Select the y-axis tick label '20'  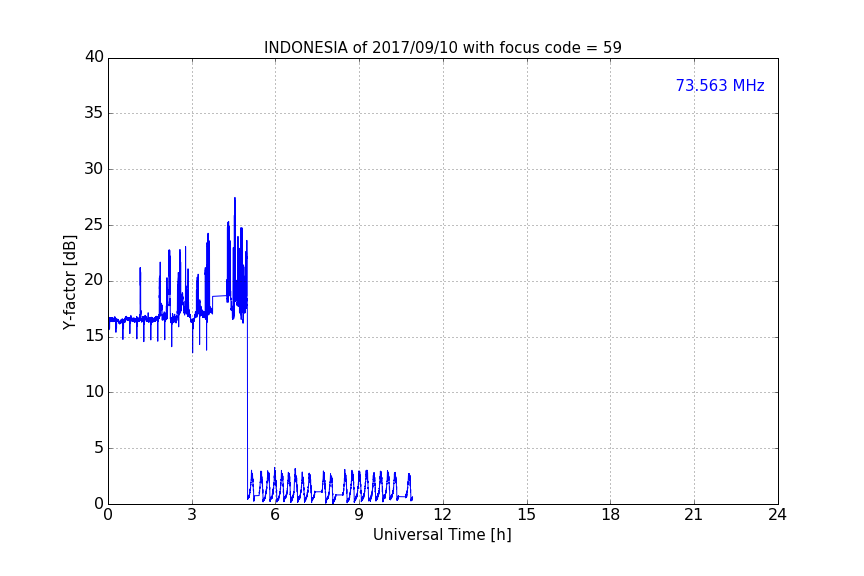(x=94, y=281)
